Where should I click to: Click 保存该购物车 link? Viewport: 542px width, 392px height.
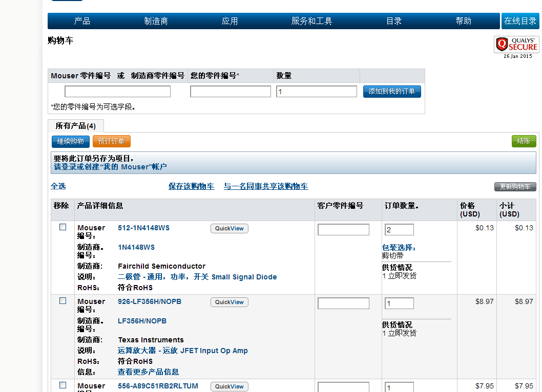(x=191, y=186)
